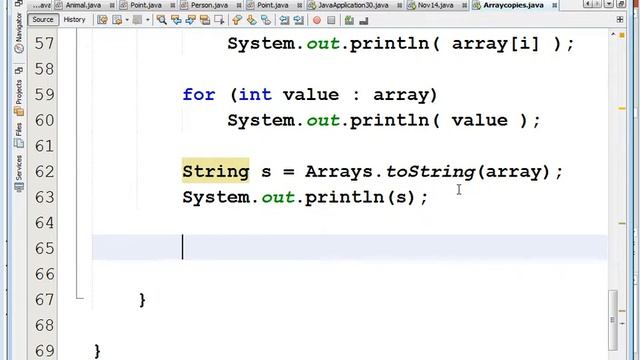
Task: Switch to History view
Action: click(x=74, y=20)
